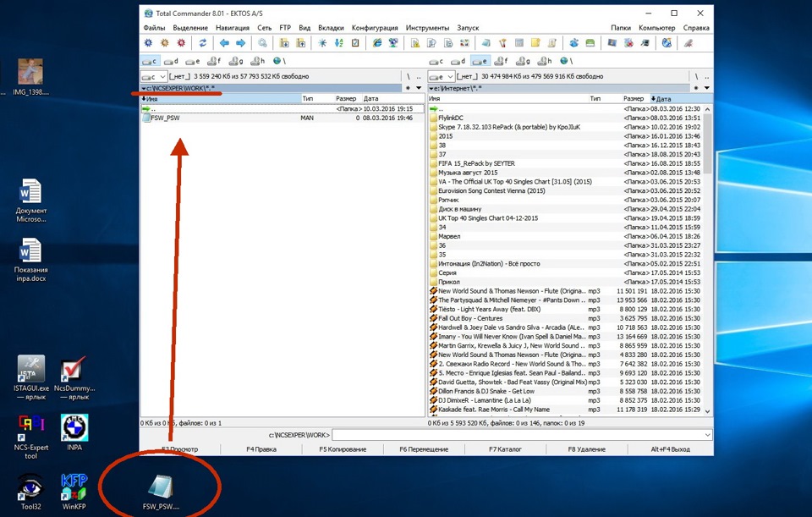Screen dimensions: 812x517
Task: Click the orange gear toolbar icon
Action: pyautogui.click(x=165, y=43)
